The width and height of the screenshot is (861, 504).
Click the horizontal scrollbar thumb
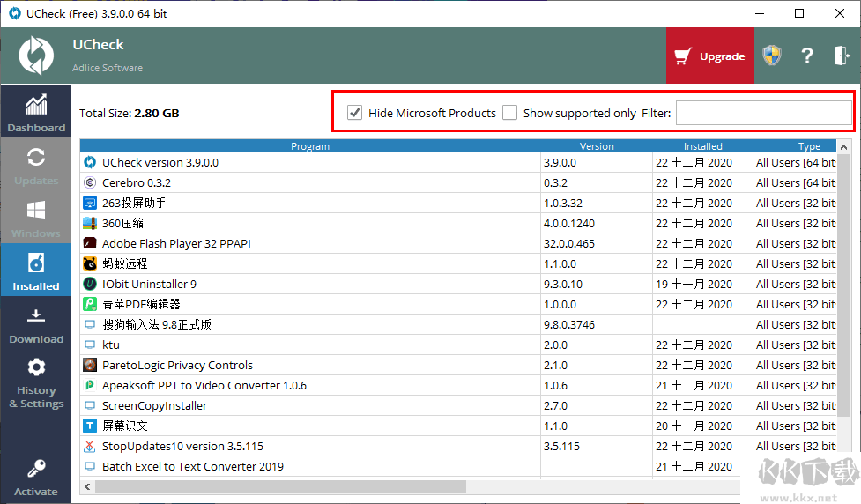280,486
